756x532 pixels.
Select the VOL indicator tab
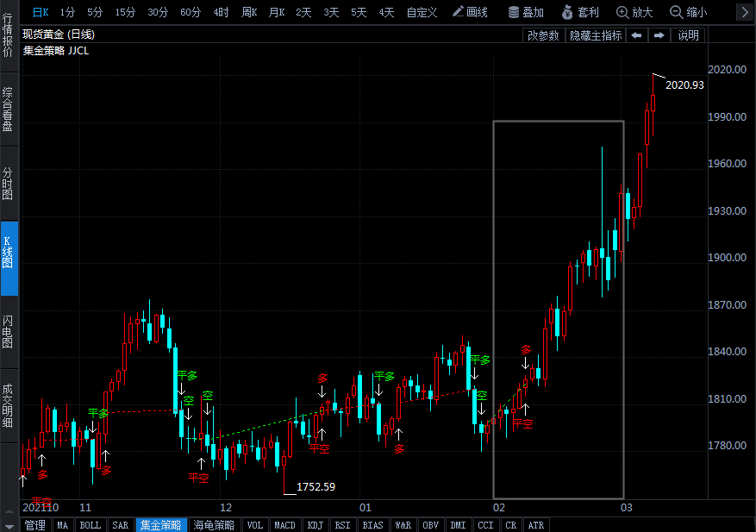coord(255,525)
